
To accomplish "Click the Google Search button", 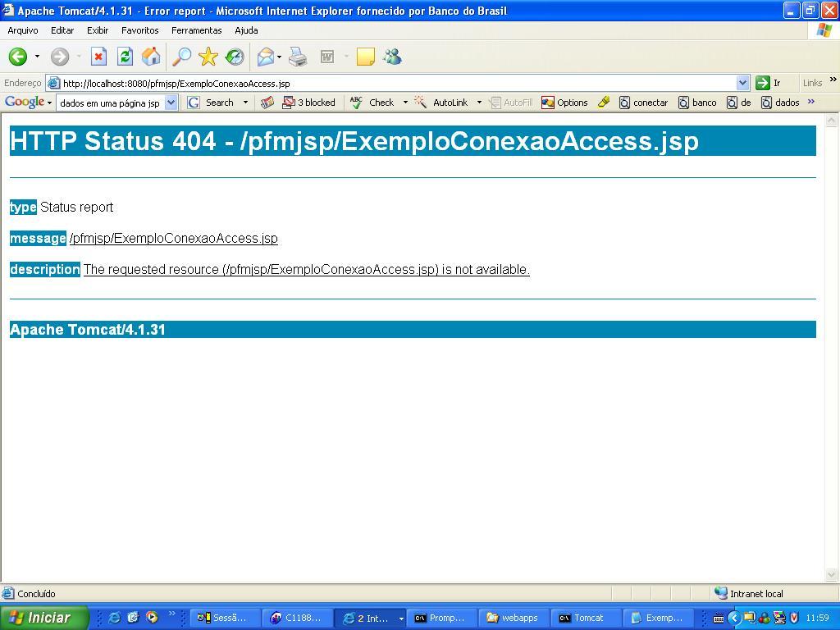I will pyautogui.click(x=212, y=103).
